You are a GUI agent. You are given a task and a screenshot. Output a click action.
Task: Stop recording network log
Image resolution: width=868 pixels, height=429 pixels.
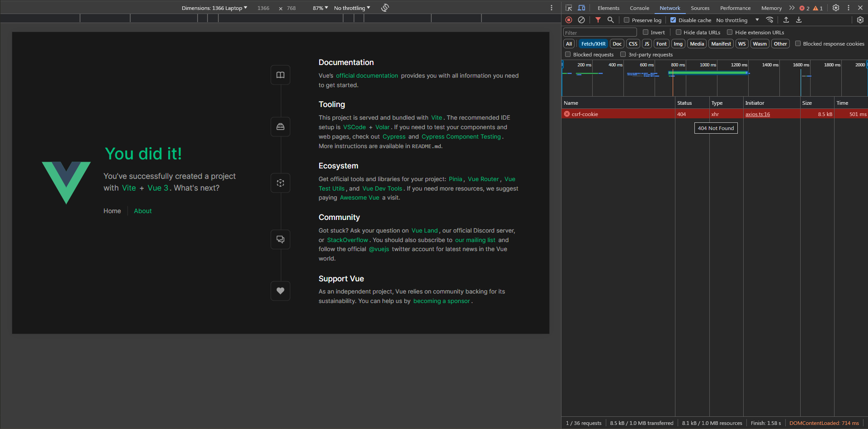569,20
